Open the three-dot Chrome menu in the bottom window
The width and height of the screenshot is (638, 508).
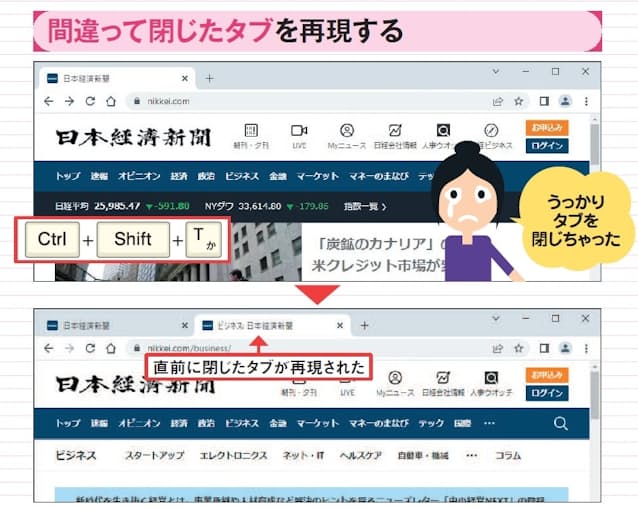click(x=586, y=348)
